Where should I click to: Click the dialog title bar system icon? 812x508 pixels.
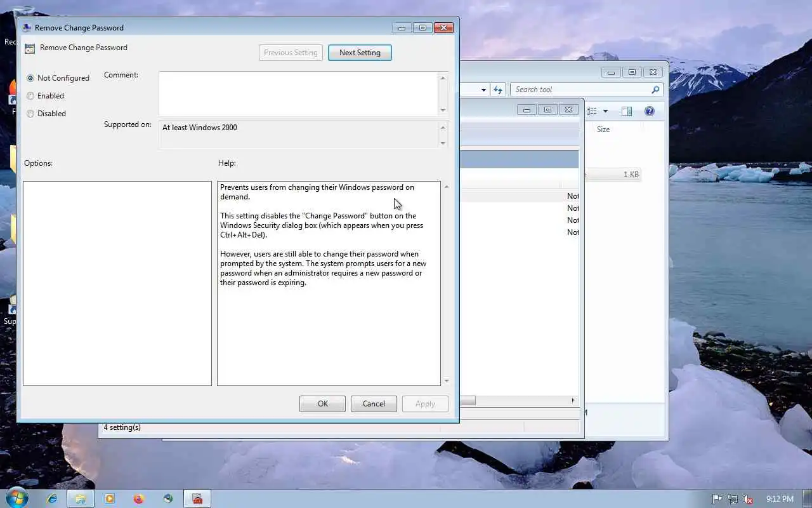pyautogui.click(x=27, y=28)
